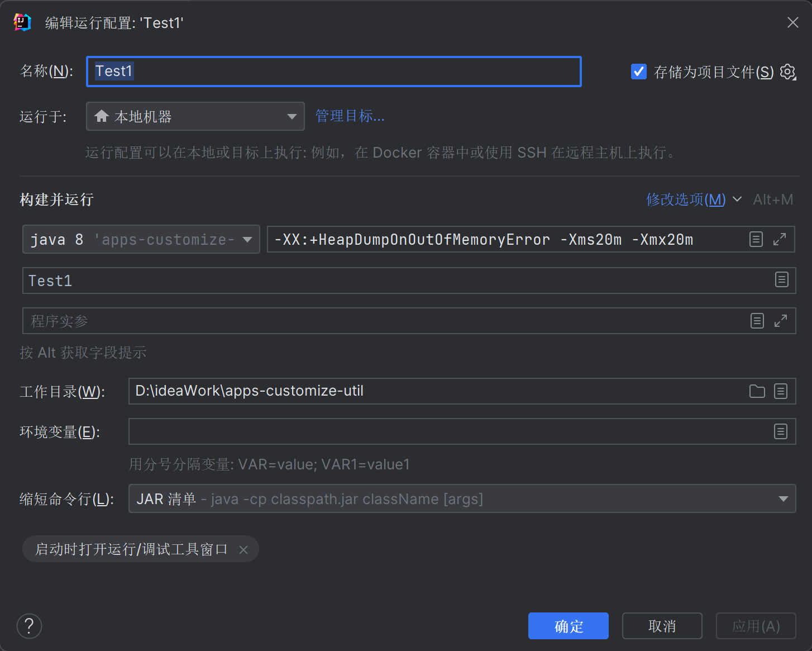This screenshot has height=651, width=812.
Task: Open macro list icon in 程序实参 field
Action: tap(757, 321)
